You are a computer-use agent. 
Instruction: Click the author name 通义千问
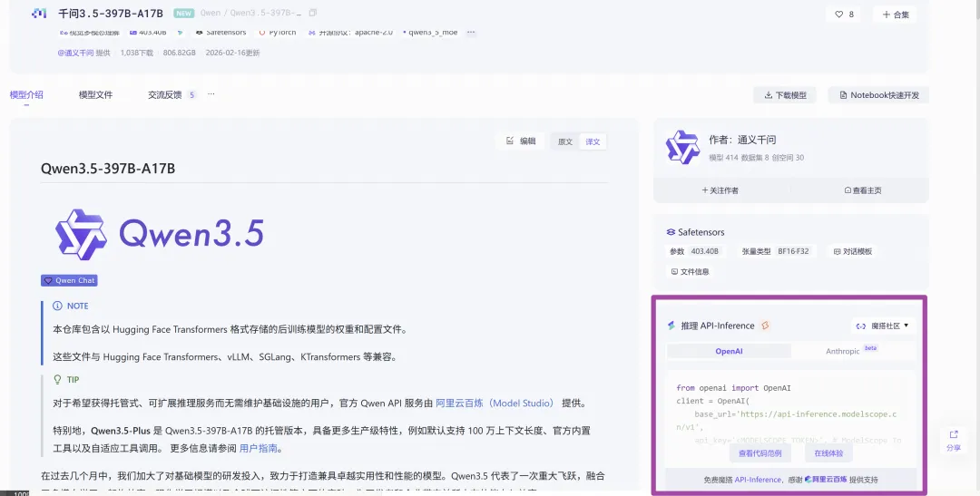click(757, 140)
